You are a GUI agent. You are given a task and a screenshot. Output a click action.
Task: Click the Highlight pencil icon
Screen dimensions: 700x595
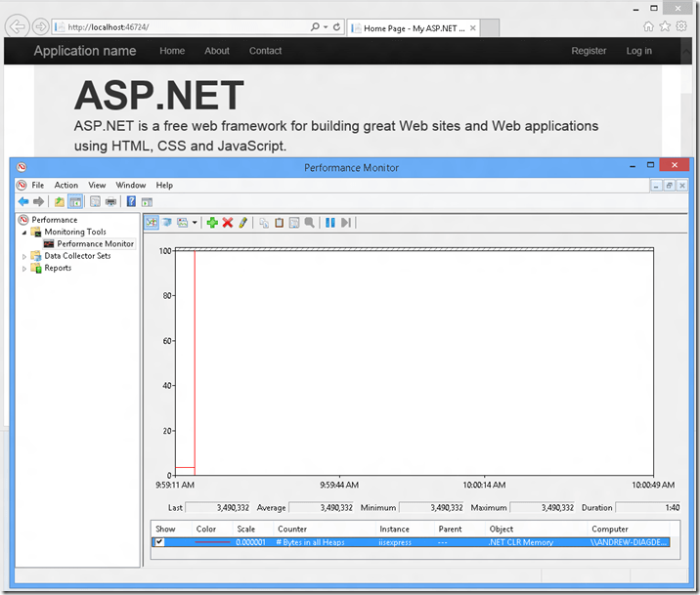(242, 223)
